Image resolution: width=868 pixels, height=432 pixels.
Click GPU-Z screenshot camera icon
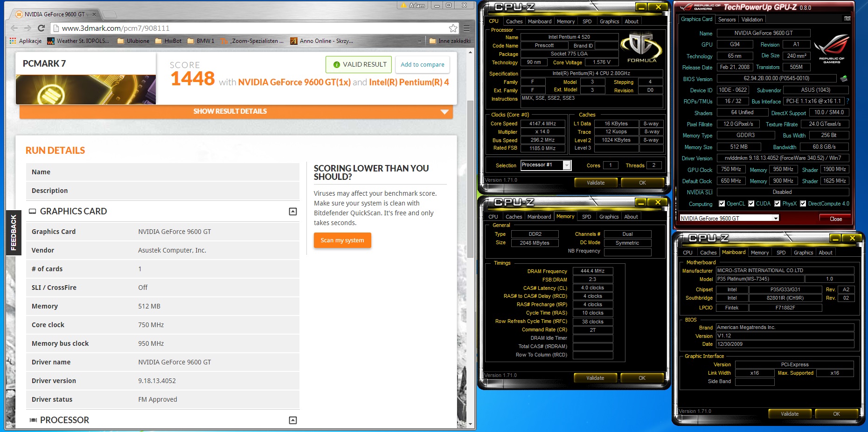pos(847,19)
